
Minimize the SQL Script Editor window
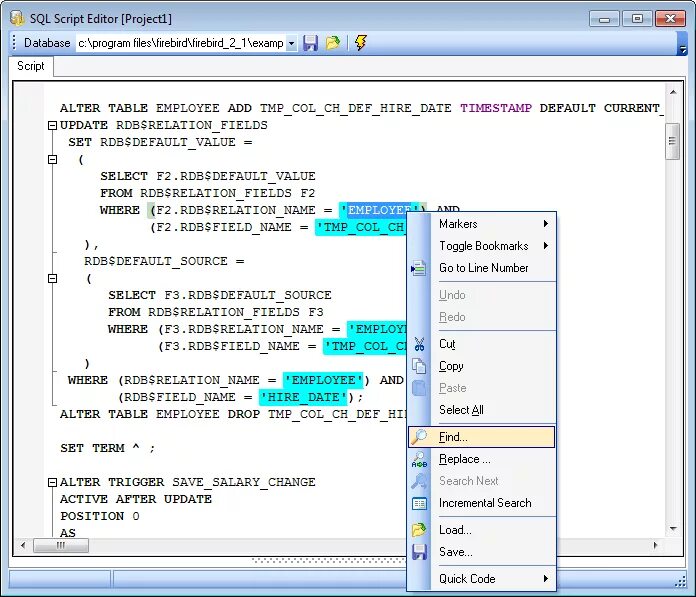click(604, 19)
